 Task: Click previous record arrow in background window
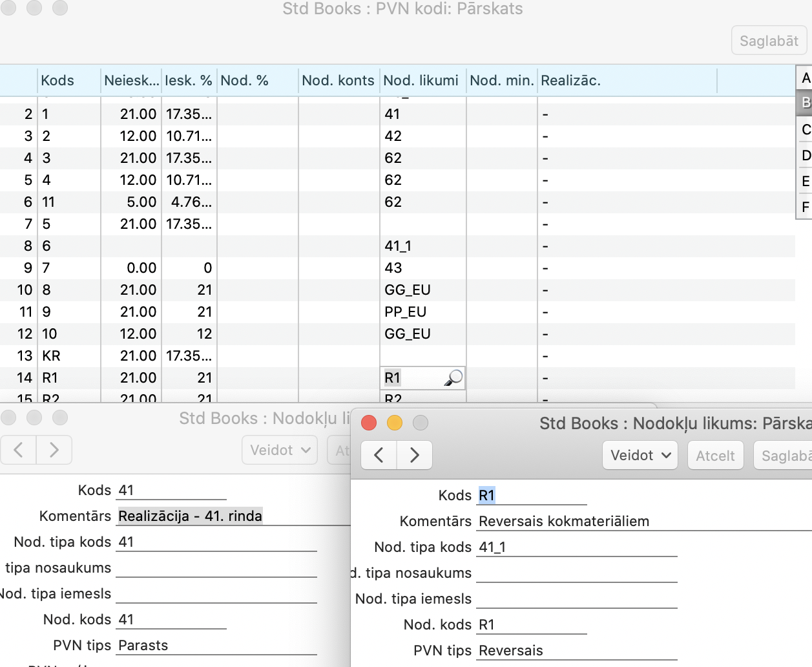pos(19,450)
